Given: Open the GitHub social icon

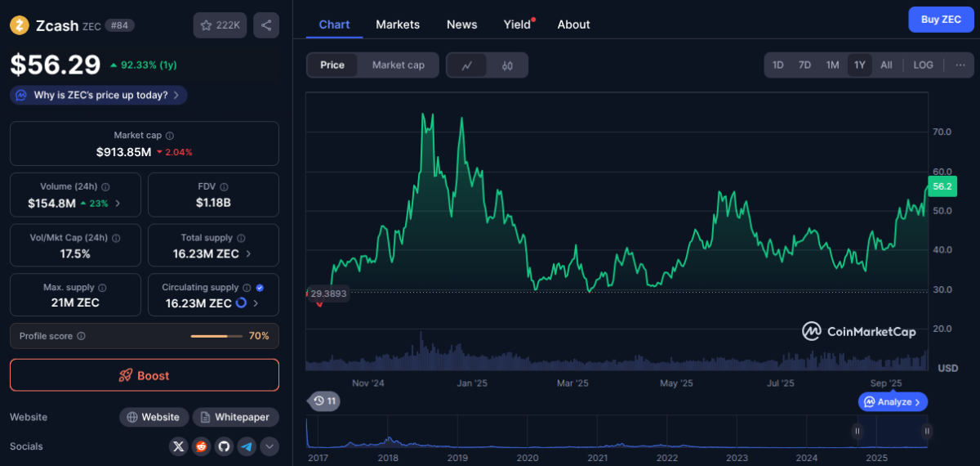Looking at the screenshot, I should [x=224, y=446].
